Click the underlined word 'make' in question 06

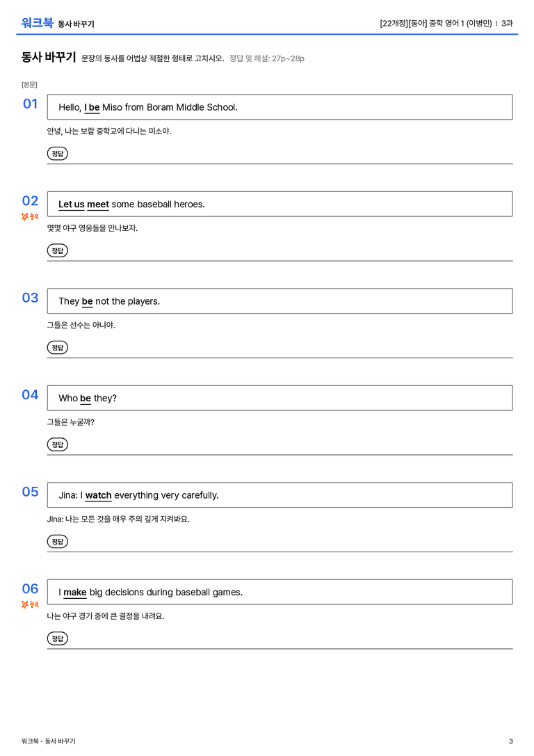click(74, 592)
